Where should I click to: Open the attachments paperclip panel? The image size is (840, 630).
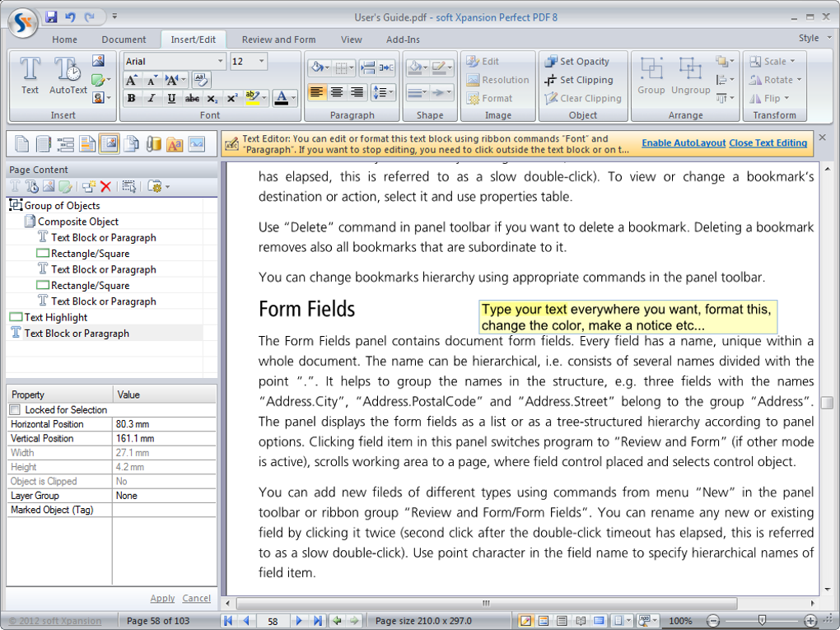152,144
